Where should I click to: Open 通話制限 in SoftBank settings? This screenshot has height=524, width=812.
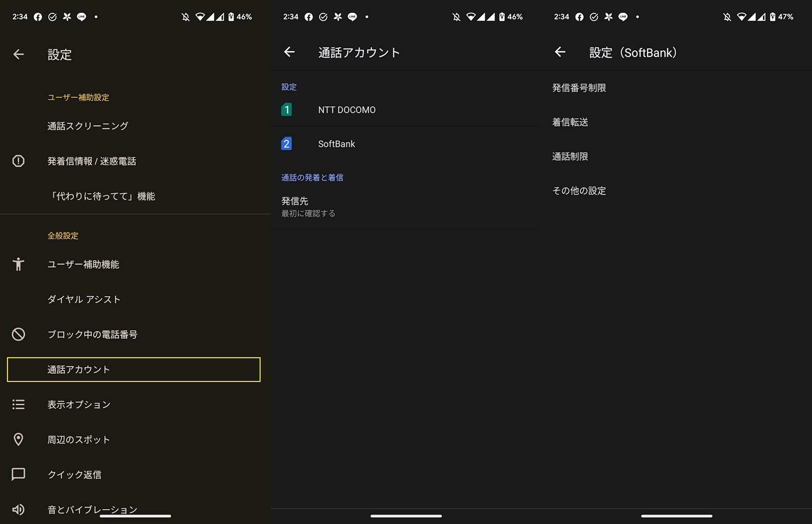(676, 157)
